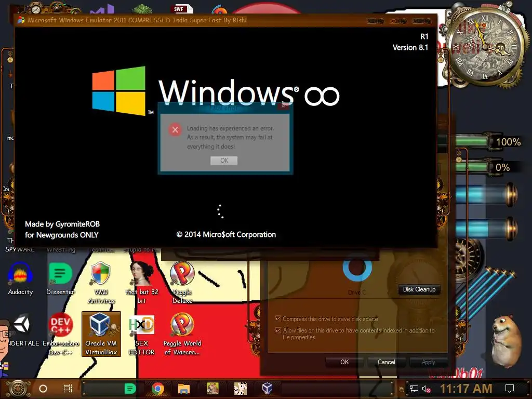
Task: Click the hamster desktop gadget
Action: pyautogui.click(x=507, y=341)
